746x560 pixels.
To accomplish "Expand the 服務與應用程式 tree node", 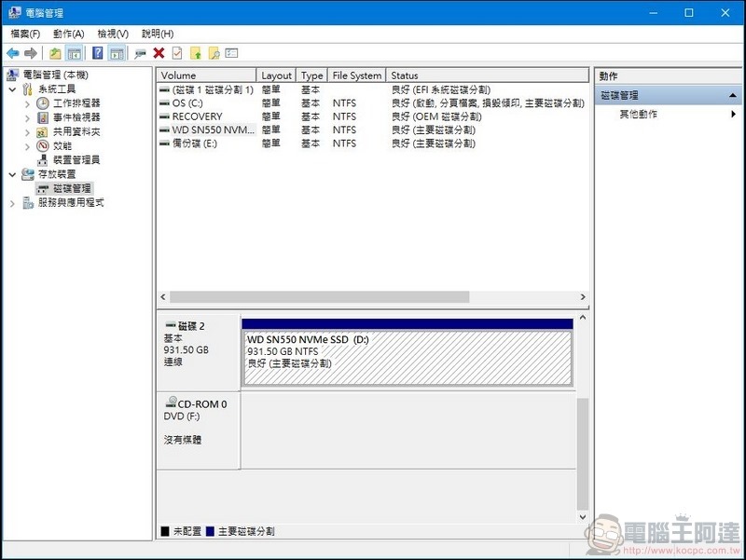I will click(12, 204).
